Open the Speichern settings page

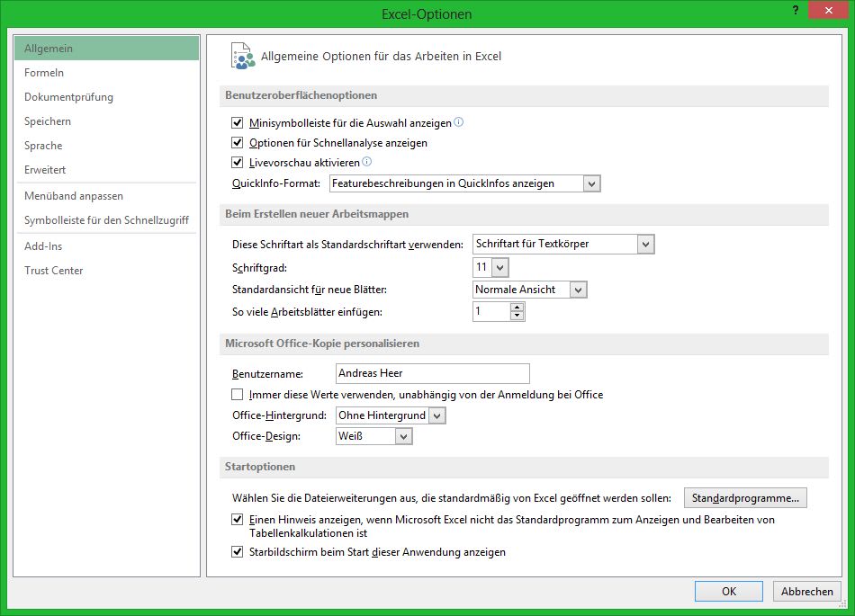48,121
